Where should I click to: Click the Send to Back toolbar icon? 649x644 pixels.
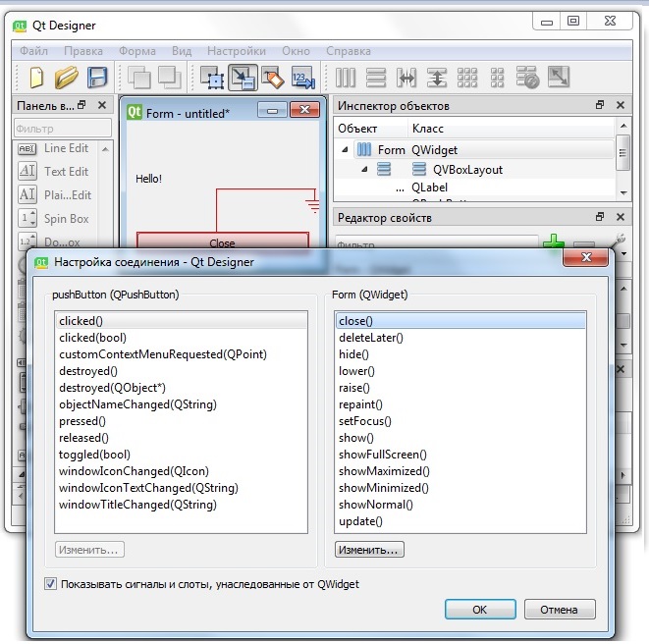pos(139,78)
